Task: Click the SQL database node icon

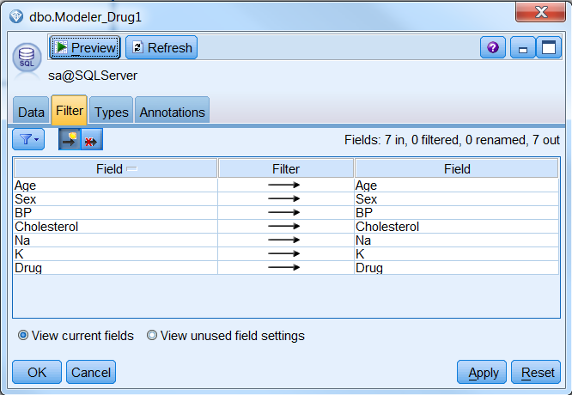Action: point(27,58)
